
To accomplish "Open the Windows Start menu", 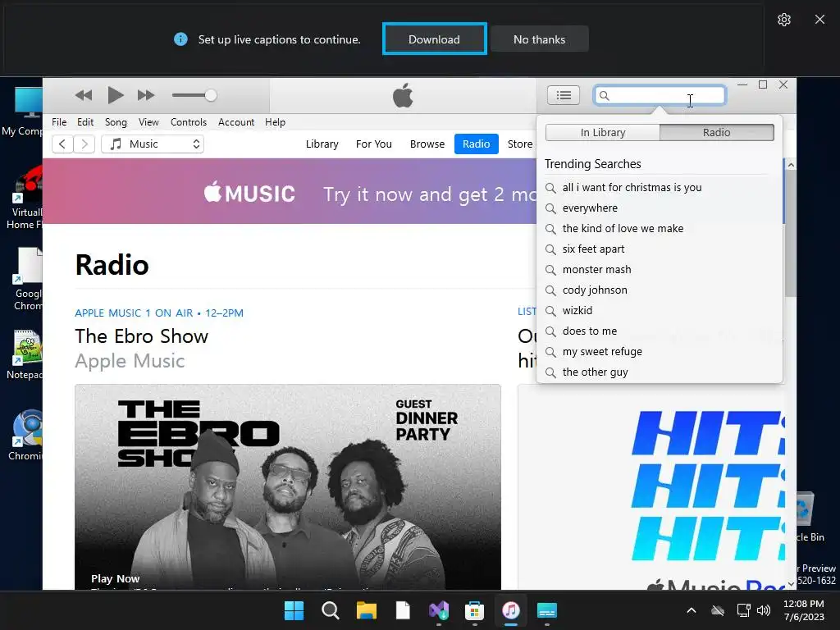I will [294, 610].
